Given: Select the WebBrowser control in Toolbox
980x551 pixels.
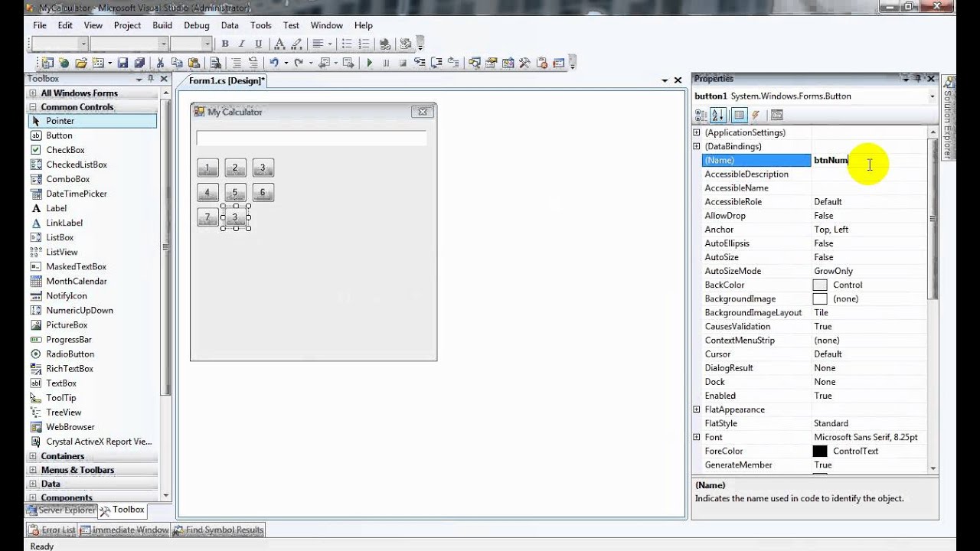Looking at the screenshot, I should (x=93, y=427).
